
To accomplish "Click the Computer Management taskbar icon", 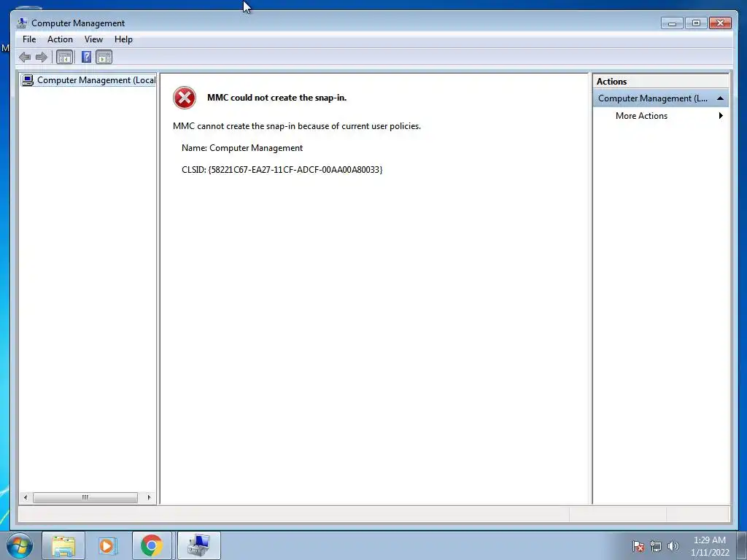I will [x=198, y=545].
